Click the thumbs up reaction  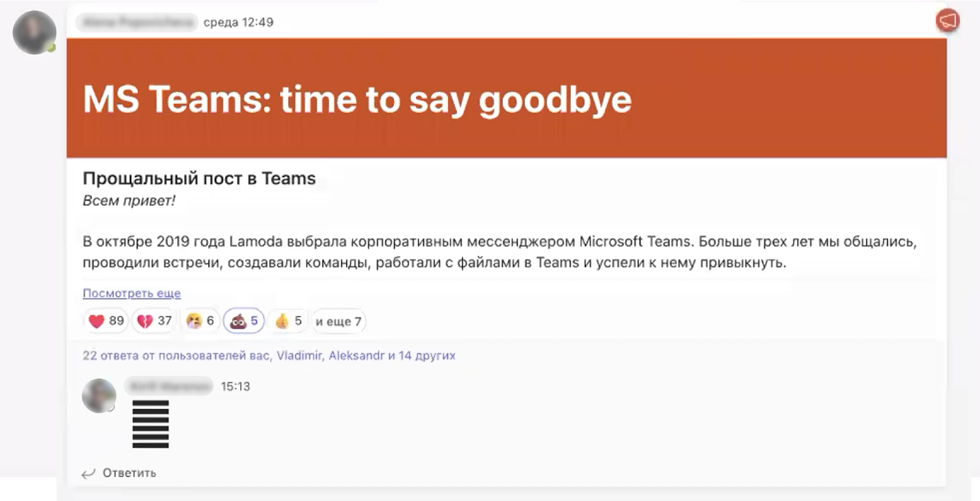tap(289, 321)
